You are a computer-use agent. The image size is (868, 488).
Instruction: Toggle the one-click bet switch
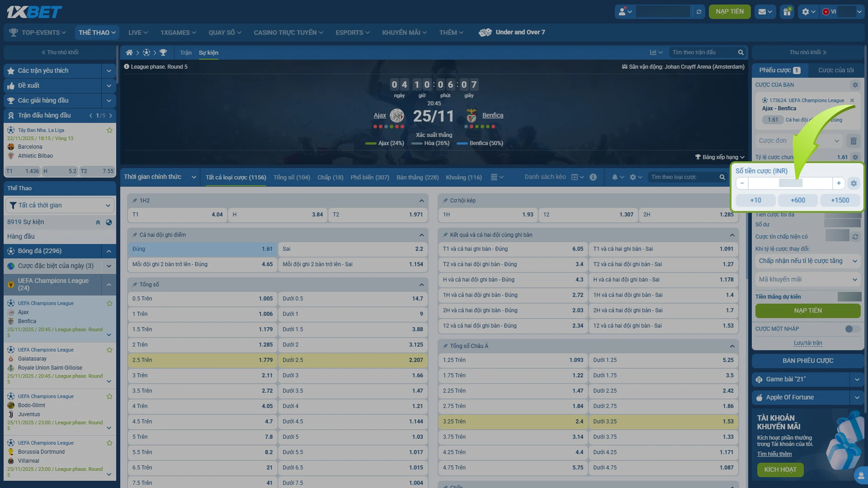coord(852,329)
